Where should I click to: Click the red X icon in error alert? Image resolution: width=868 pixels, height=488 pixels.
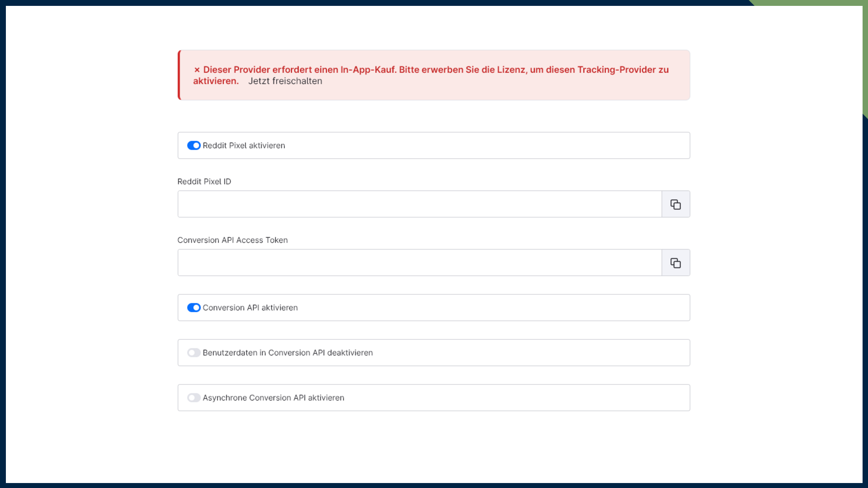197,70
